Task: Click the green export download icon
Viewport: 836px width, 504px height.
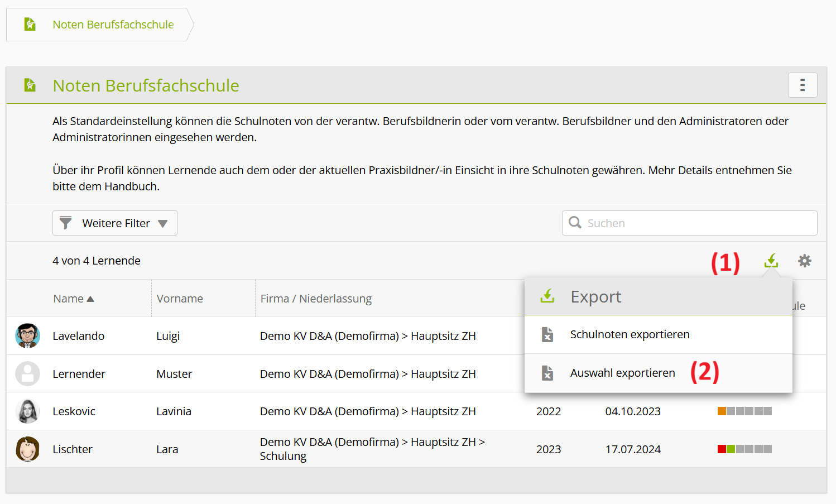Action: (771, 261)
